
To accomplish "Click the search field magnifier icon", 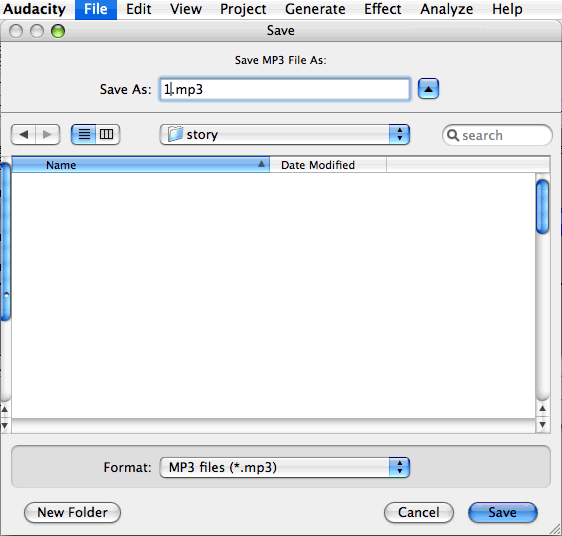I will pyautogui.click(x=453, y=135).
